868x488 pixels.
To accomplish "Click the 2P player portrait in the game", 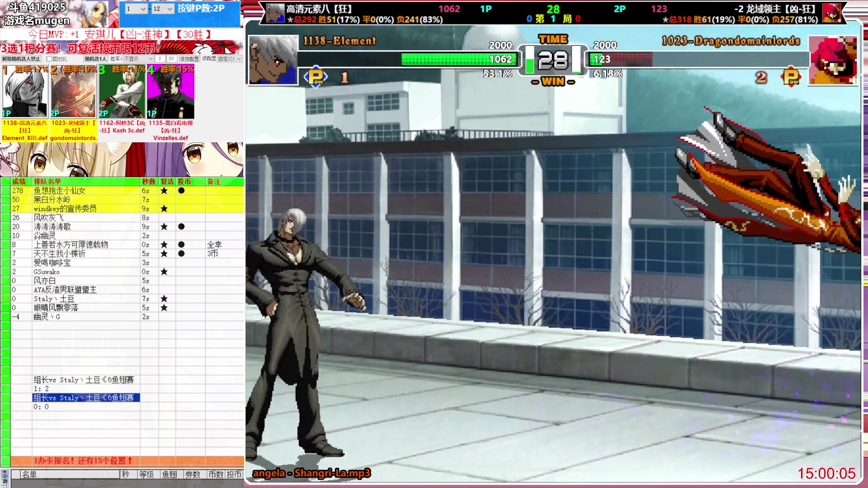I will tap(833, 60).
